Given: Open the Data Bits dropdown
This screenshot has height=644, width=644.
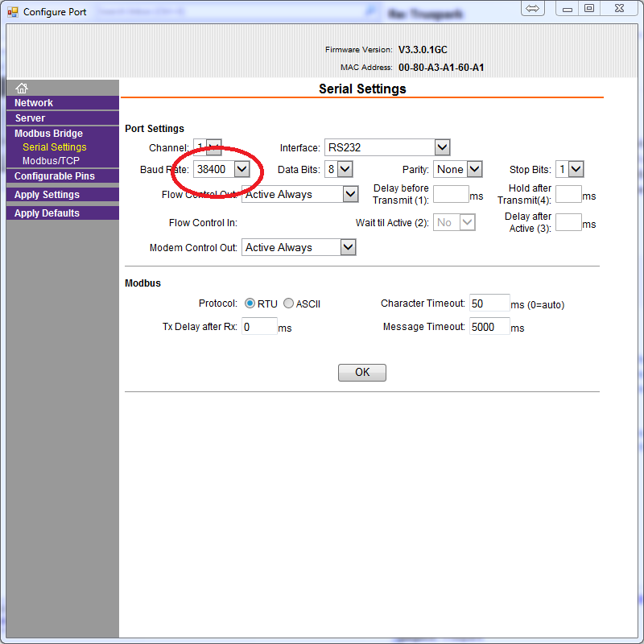Looking at the screenshot, I should coord(345,169).
